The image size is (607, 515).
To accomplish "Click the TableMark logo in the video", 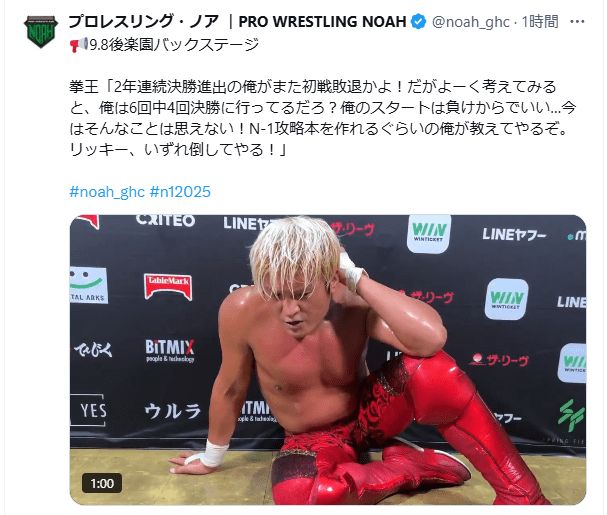I will [168, 287].
